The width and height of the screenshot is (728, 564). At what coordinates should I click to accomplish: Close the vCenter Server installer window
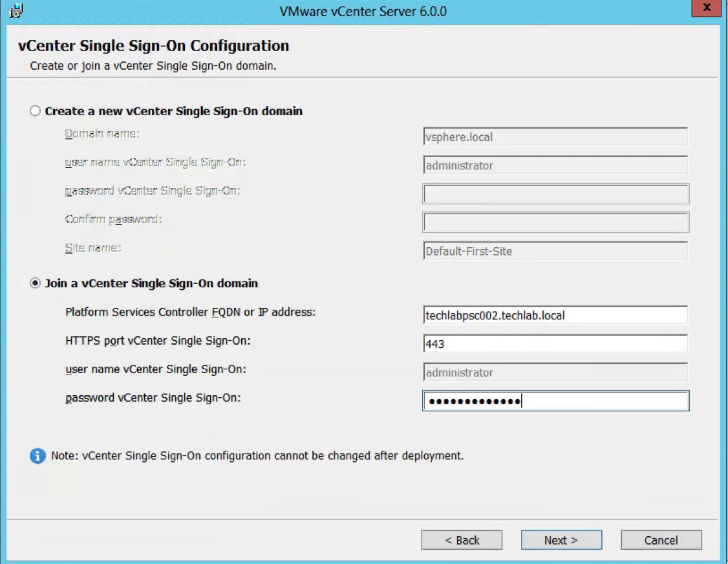(x=706, y=8)
